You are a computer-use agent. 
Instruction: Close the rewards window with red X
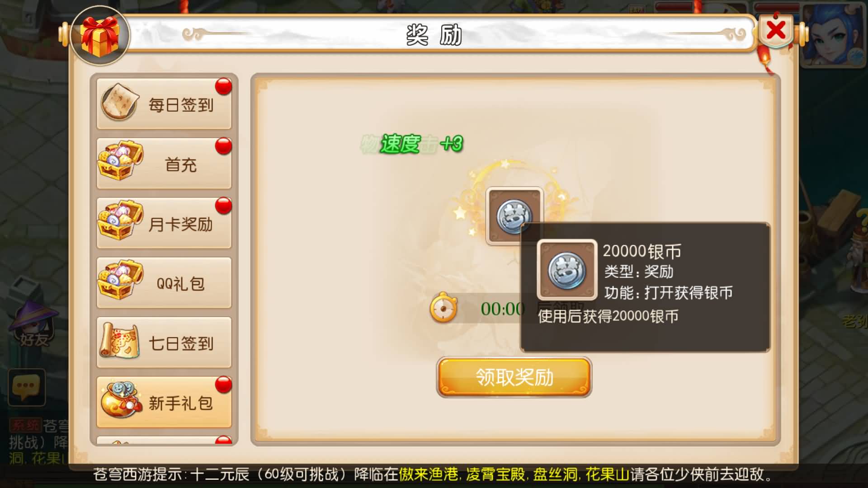[x=776, y=31]
